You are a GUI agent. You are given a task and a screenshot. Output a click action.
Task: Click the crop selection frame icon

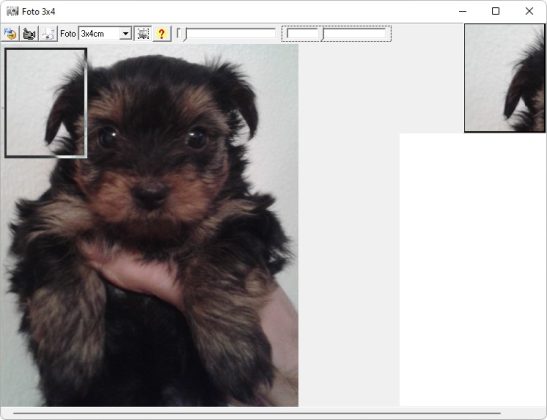coord(143,34)
